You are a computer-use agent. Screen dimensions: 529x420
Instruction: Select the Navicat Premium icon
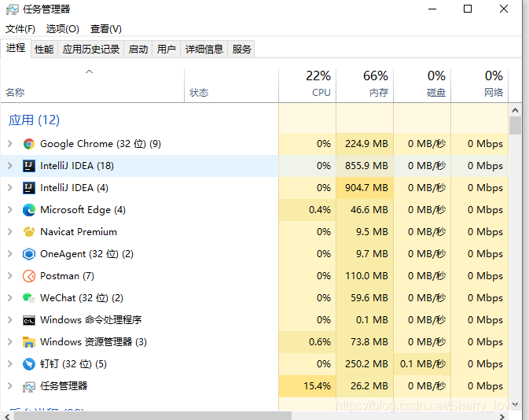click(29, 232)
